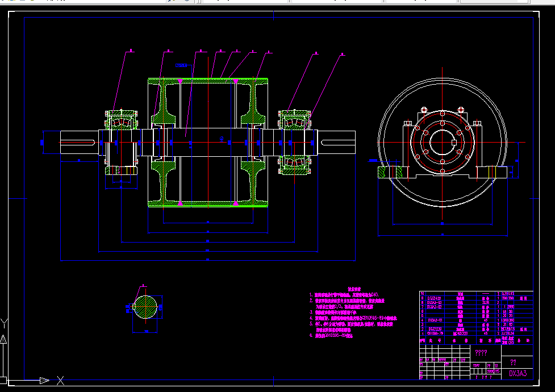Select the blue label box left of drum top
This screenshot has height=392, width=555.
(x=181, y=65)
